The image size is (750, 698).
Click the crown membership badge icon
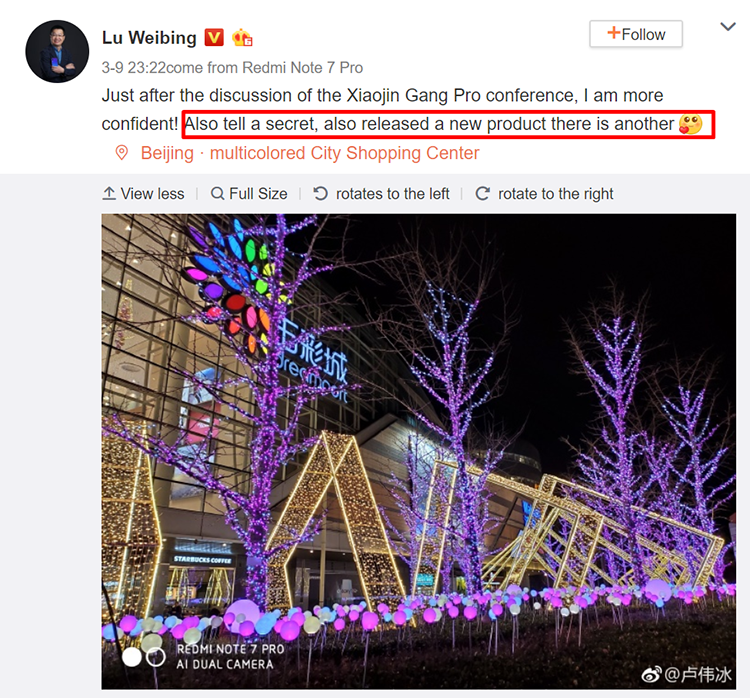242,37
